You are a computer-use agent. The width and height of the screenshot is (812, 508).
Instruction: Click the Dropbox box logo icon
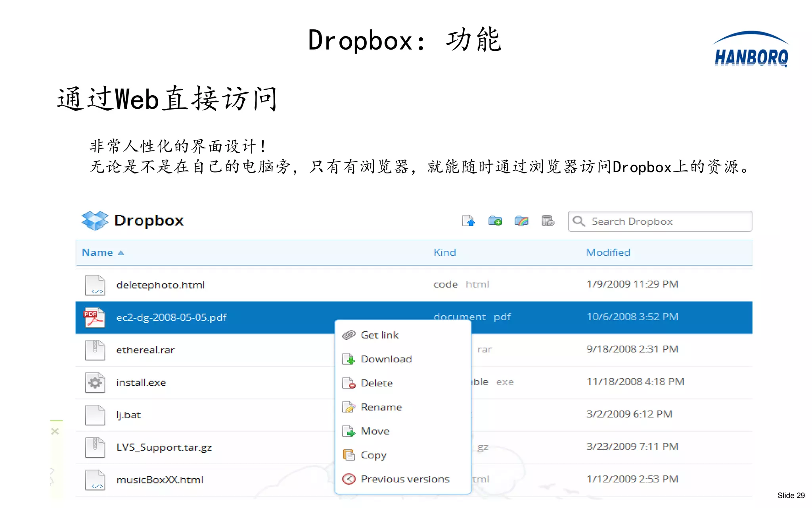tap(95, 220)
